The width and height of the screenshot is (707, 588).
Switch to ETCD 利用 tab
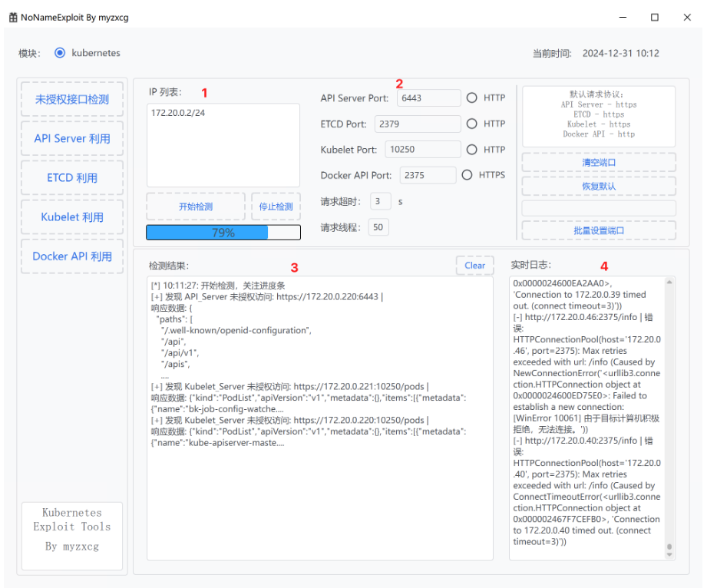(72, 177)
